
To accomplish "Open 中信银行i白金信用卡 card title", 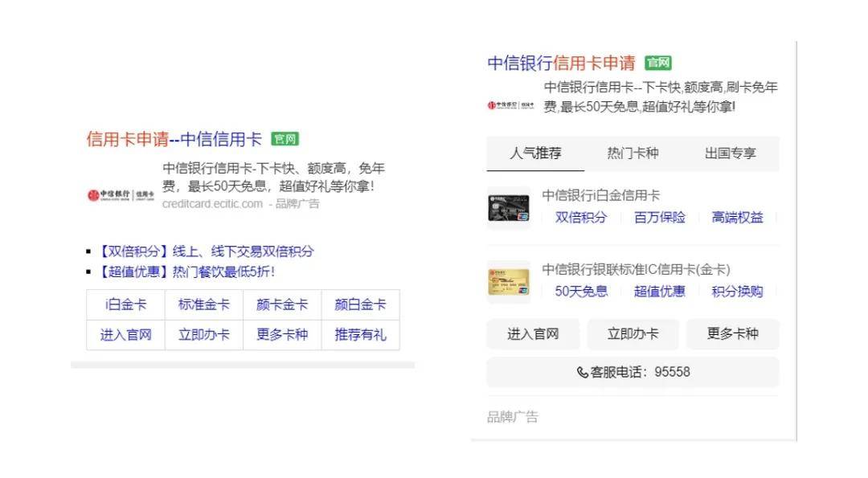I will (x=600, y=195).
